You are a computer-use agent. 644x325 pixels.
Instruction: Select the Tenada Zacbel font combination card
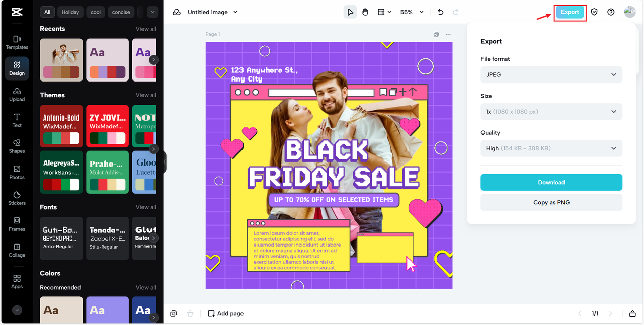(x=107, y=238)
